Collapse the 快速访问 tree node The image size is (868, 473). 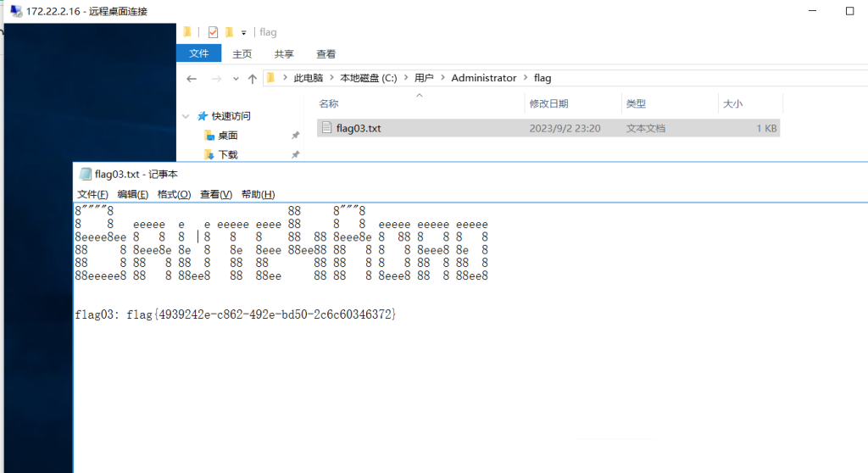coord(186,116)
